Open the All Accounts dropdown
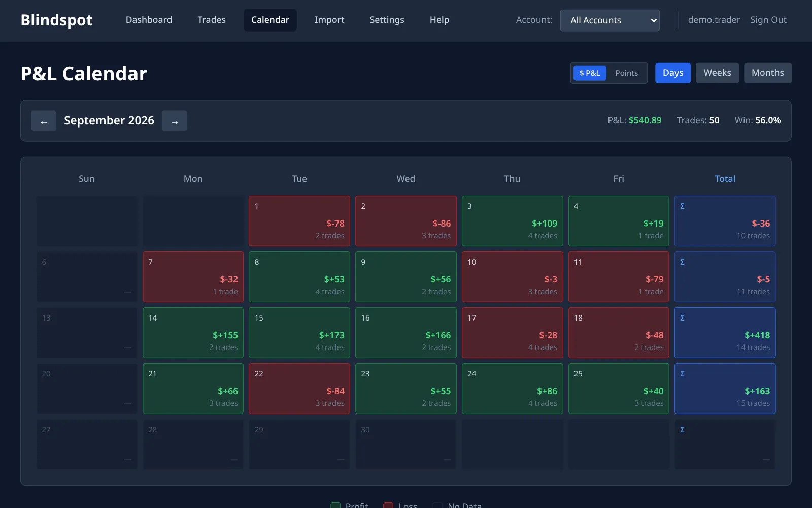The height and width of the screenshot is (508, 812). (x=610, y=20)
